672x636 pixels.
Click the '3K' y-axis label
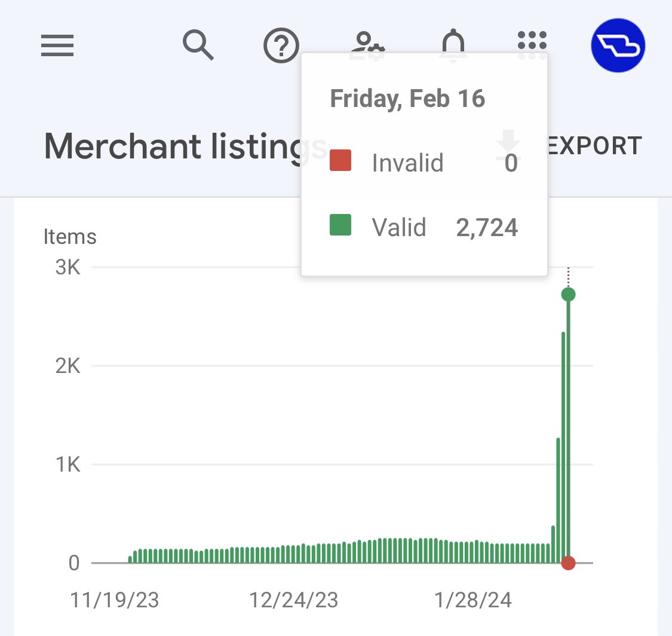tap(67, 267)
